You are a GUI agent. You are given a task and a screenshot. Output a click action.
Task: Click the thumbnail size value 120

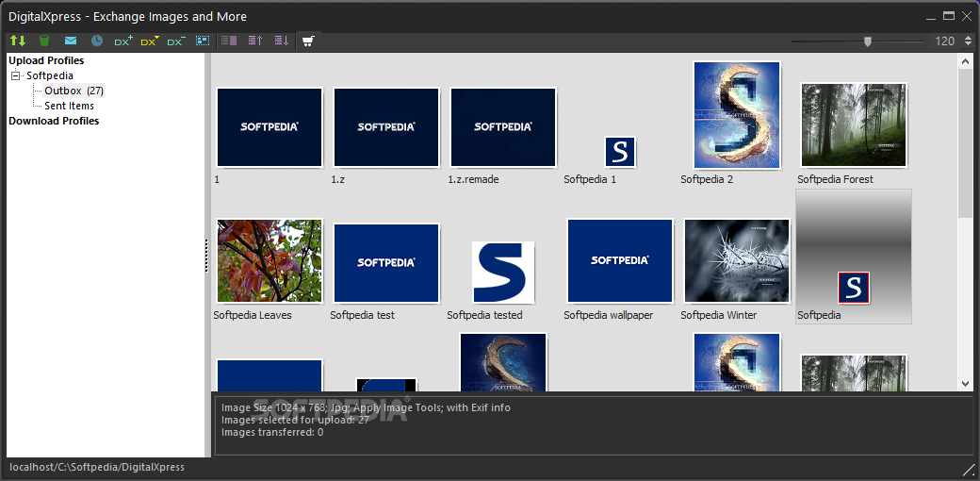coord(944,41)
